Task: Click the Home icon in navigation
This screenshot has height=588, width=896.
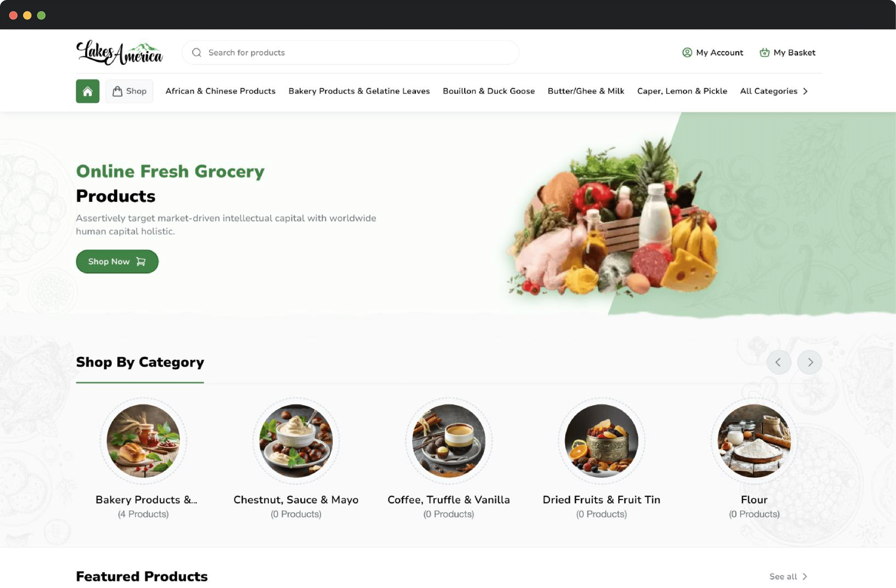Action: pos(87,90)
